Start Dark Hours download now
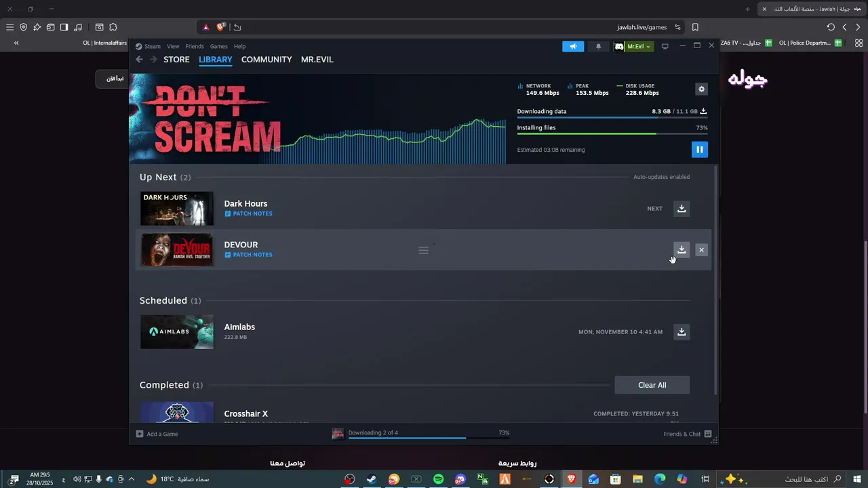 (682, 209)
